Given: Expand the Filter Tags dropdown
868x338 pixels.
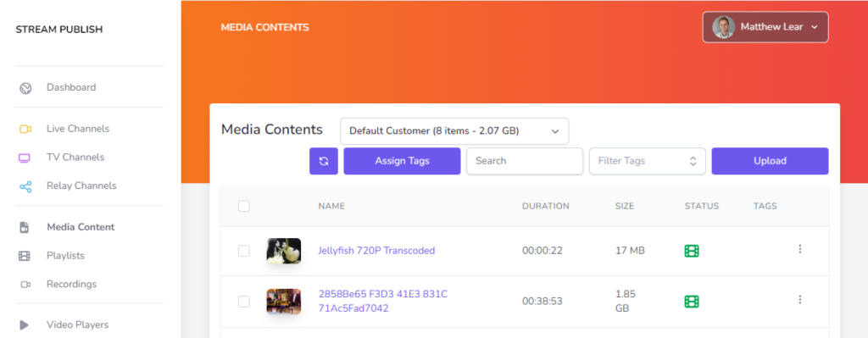Looking at the screenshot, I should click(x=647, y=161).
